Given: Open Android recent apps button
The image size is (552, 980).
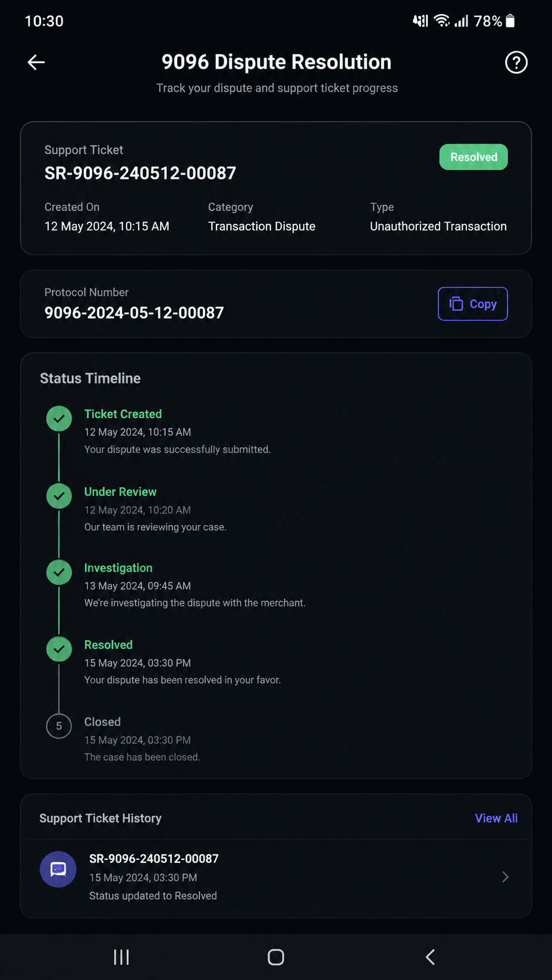Looking at the screenshot, I should pos(121,957).
